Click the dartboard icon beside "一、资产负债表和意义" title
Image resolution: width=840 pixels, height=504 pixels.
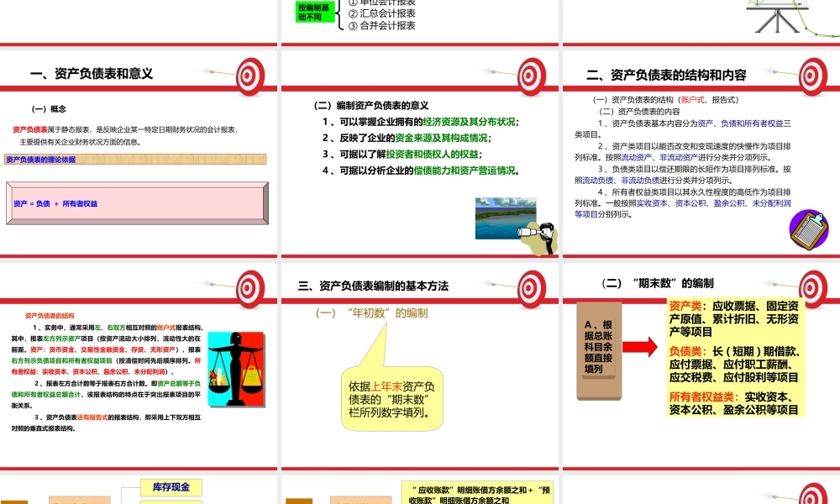pos(248,74)
